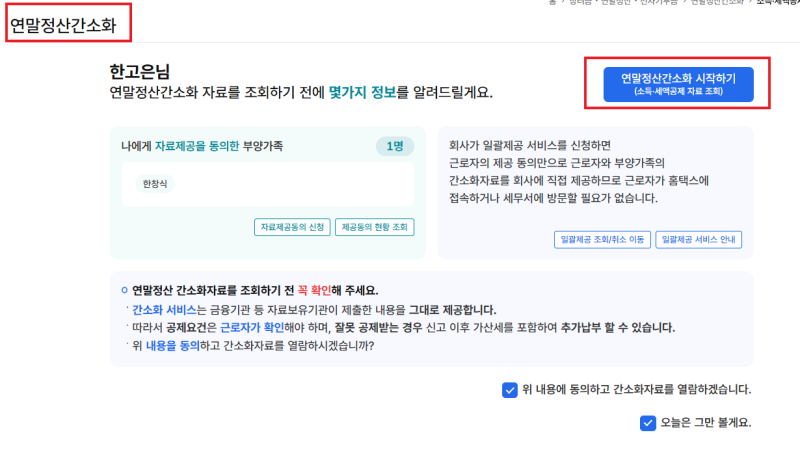The height and width of the screenshot is (450, 800).
Task: Go to 일괄제공 조회/취소 이동
Action: (x=602, y=239)
